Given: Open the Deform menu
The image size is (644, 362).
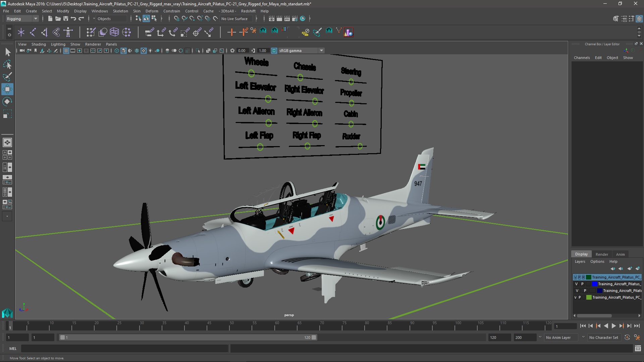Looking at the screenshot, I should [x=152, y=11].
